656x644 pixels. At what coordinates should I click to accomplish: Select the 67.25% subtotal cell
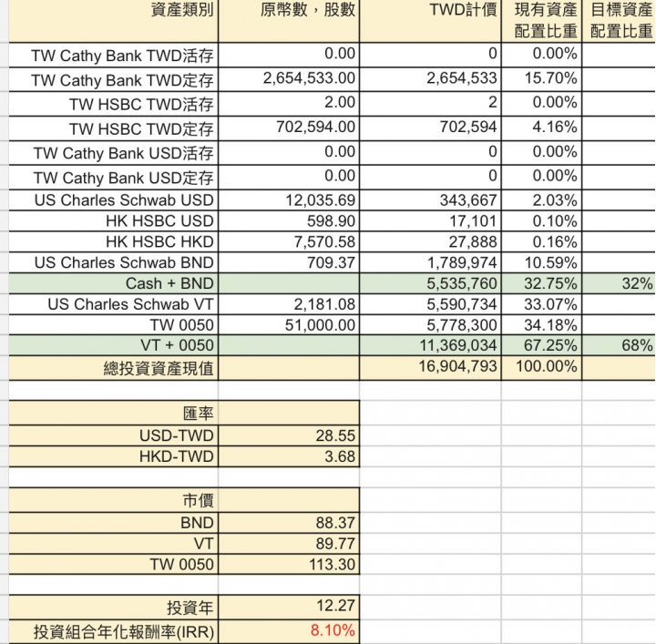click(541, 345)
